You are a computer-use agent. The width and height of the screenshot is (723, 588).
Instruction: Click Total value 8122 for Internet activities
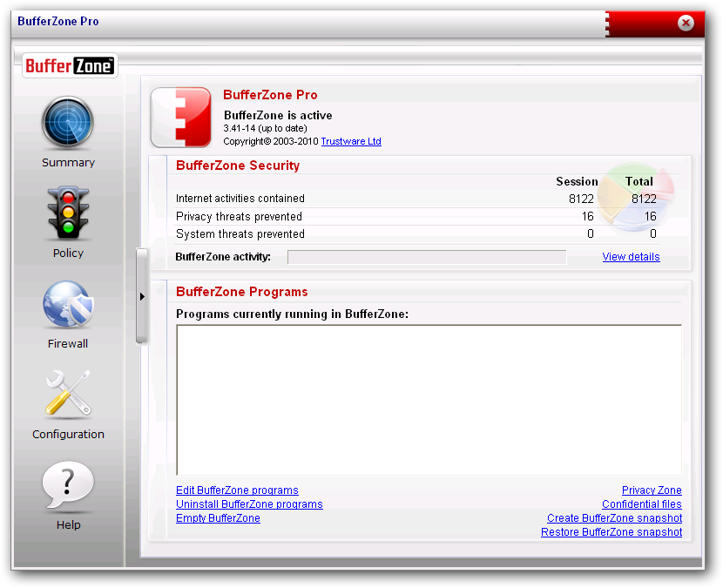(644, 199)
